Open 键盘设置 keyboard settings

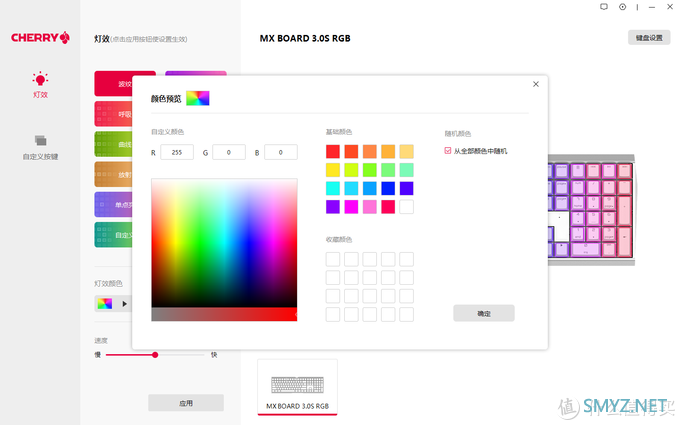click(x=649, y=38)
